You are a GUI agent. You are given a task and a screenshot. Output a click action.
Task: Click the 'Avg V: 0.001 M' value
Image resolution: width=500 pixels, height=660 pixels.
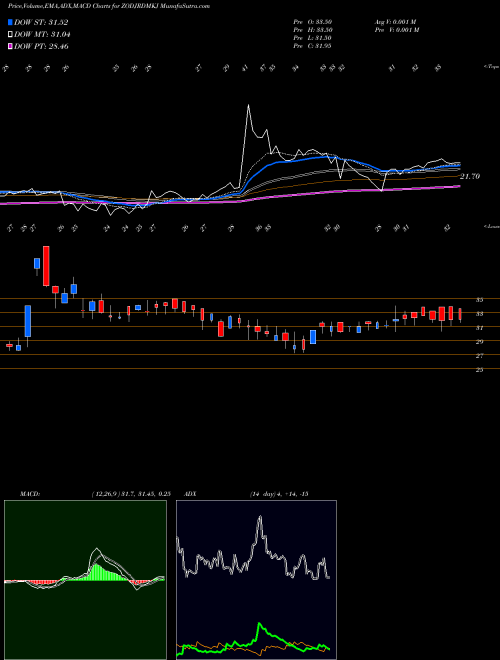click(395, 22)
